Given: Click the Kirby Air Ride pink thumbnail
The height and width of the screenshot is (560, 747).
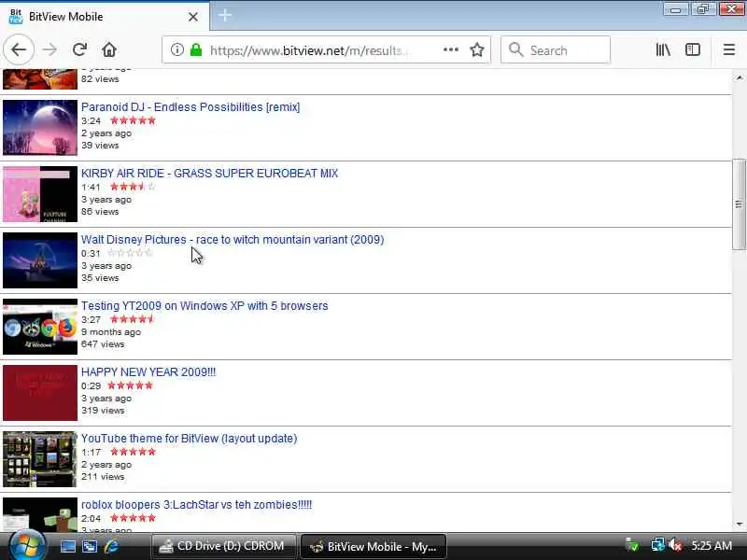Looking at the screenshot, I should 40,194.
